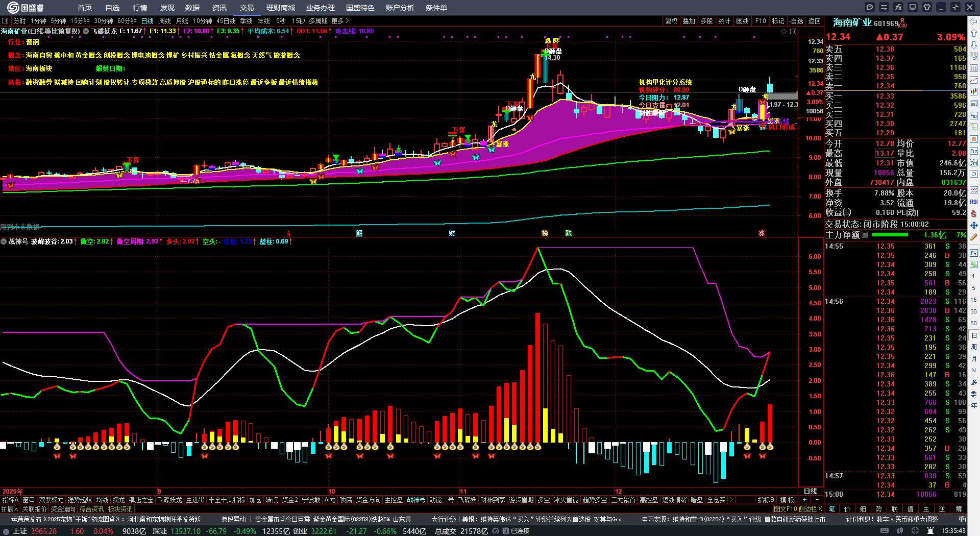Click the minus zoom button beside 模板
Image resolution: width=980 pixels, height=536 pixels.
(x=817, y=500)
